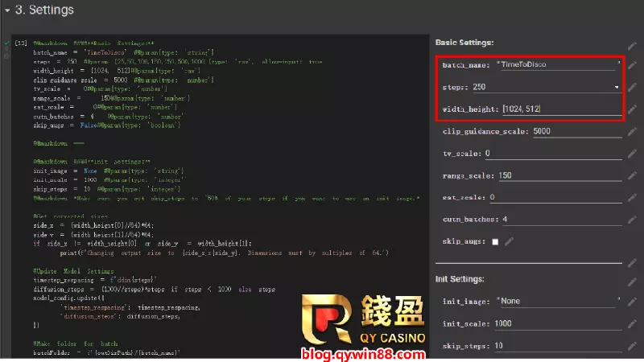The image size is (644, 362).
Task: Click the pencil icon next to skip_augs checkbox
Action: point(509,241)
